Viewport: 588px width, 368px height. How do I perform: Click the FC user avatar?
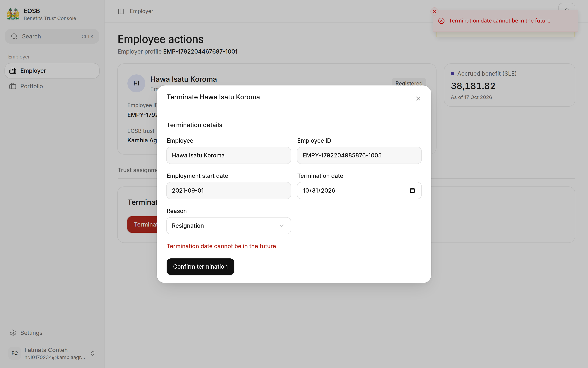click(x=14, y=353)
